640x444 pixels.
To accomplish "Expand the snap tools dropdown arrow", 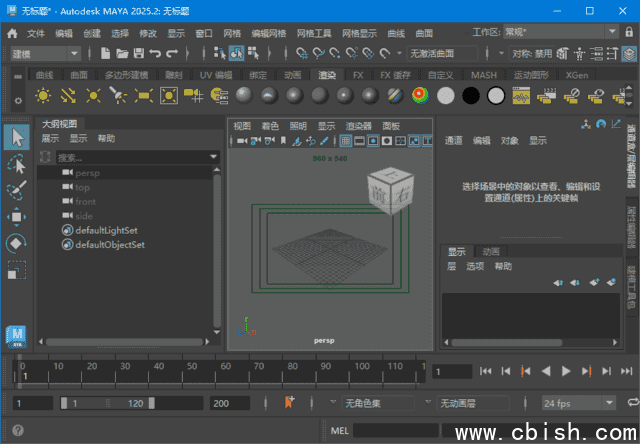I will pos(399,53).
